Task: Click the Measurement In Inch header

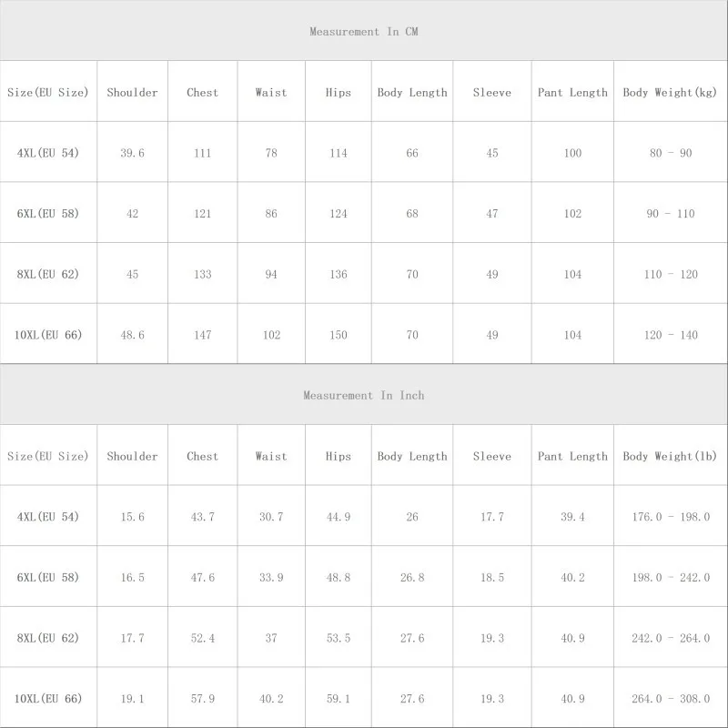Action: pos(363,396)
